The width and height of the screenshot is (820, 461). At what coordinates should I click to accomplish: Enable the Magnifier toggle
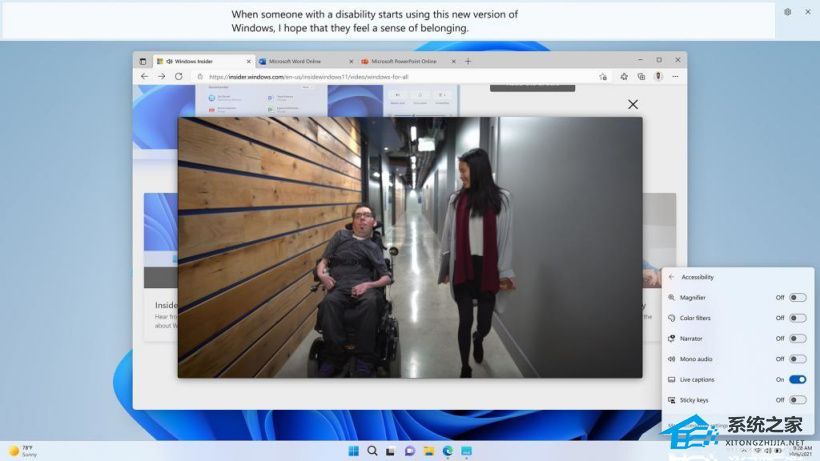coord(797,297)
